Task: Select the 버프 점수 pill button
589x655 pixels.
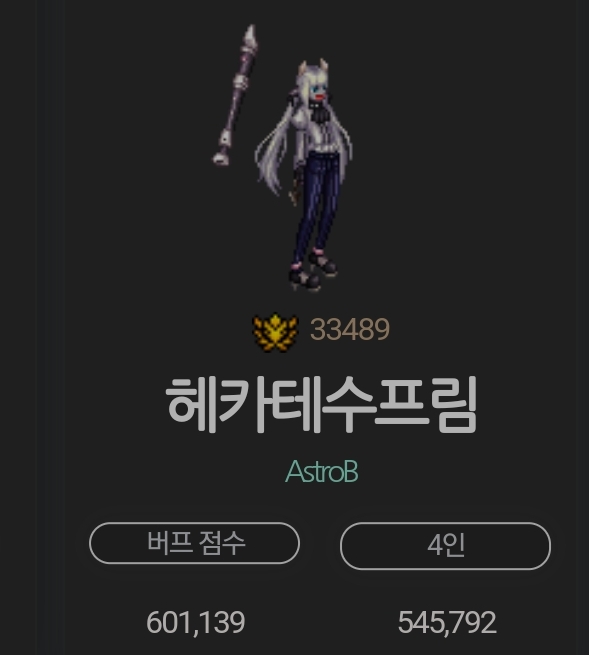Action: click(x=194, y=543)
